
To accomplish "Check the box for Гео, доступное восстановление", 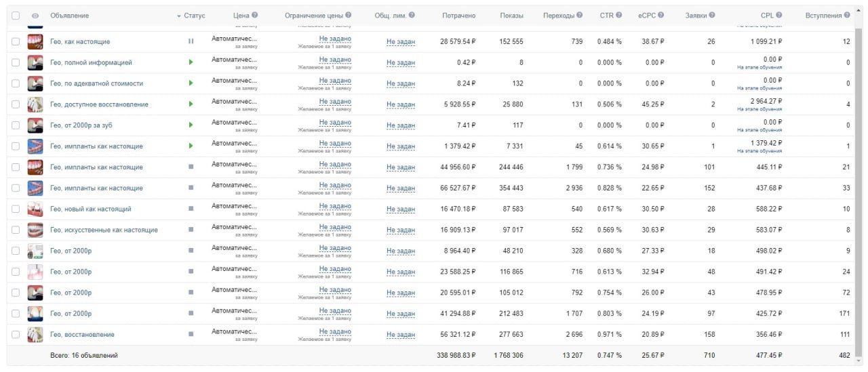I will coord(16,104).
